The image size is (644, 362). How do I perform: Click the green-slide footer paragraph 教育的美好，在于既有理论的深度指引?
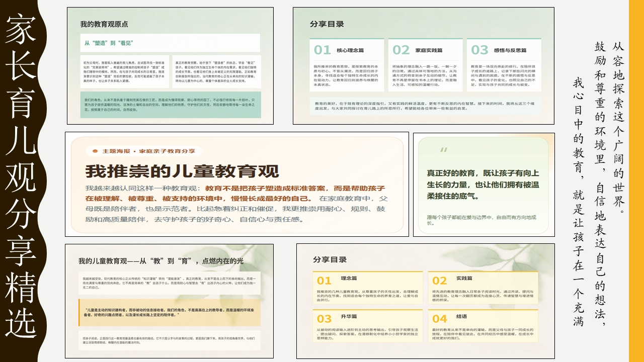(425, 105)
